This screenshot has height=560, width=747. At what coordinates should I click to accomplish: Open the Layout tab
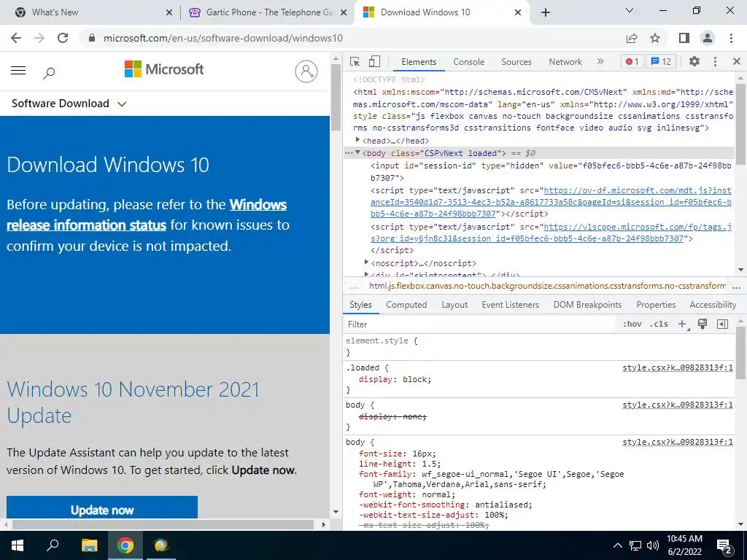click(454, 305)
